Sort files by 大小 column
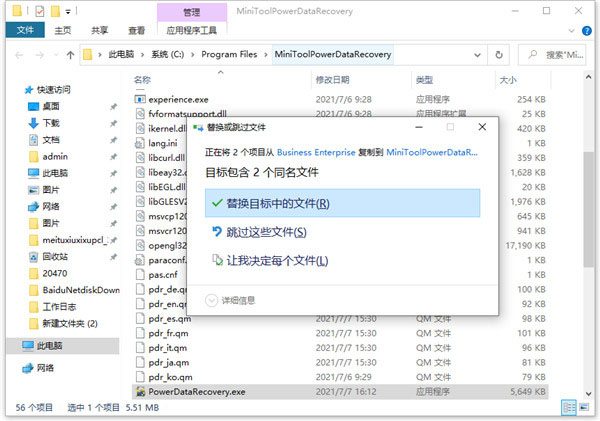Image resolution: width=600 pixels, height=421 pixels. pos(508,80)
